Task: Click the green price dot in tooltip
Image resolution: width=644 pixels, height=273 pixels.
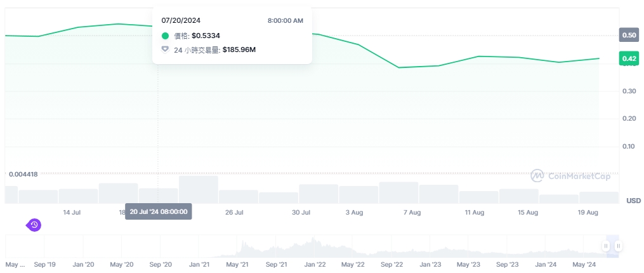Action: 166,36
